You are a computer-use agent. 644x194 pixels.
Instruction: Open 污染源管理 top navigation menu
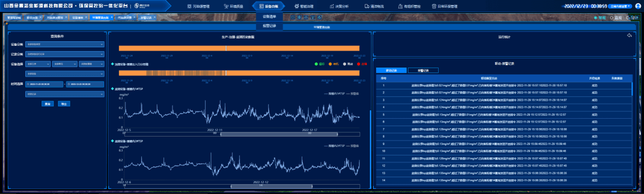[x=199, y=7]
